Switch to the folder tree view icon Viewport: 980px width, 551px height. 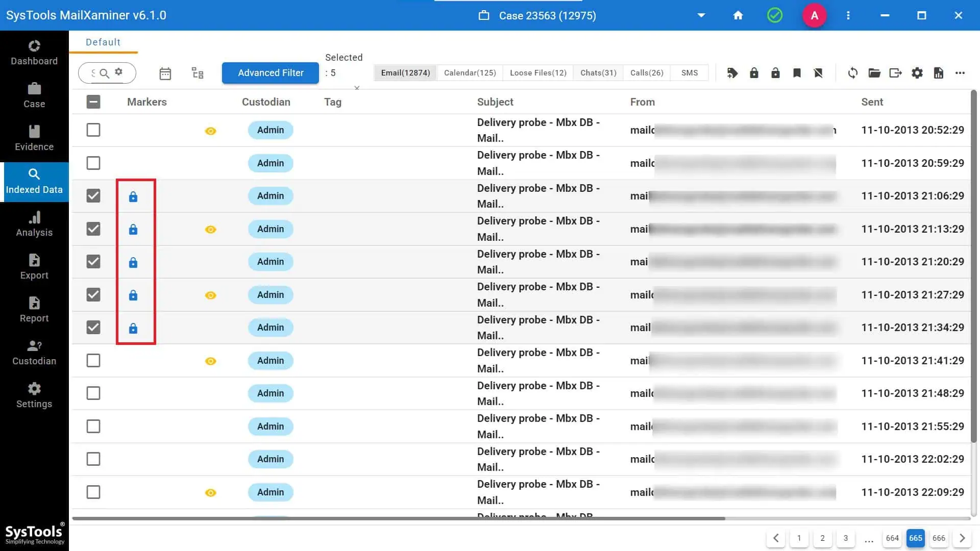198,73
